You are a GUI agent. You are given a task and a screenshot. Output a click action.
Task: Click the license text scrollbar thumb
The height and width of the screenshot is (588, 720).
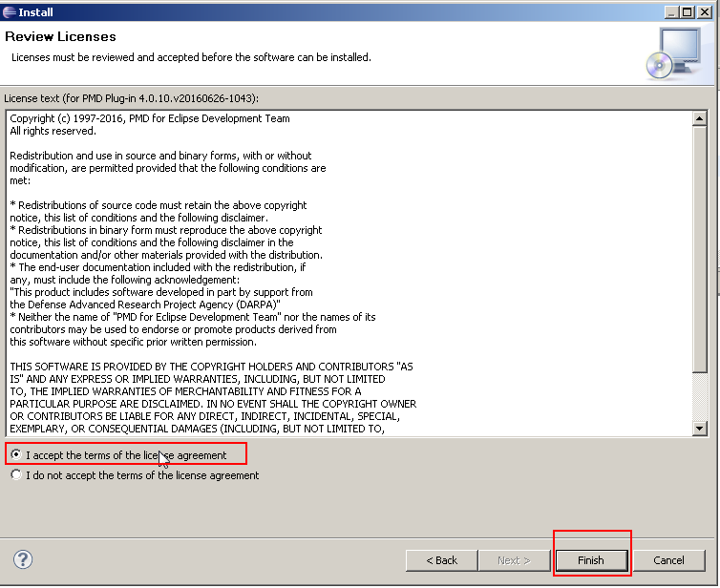(699, 249)
